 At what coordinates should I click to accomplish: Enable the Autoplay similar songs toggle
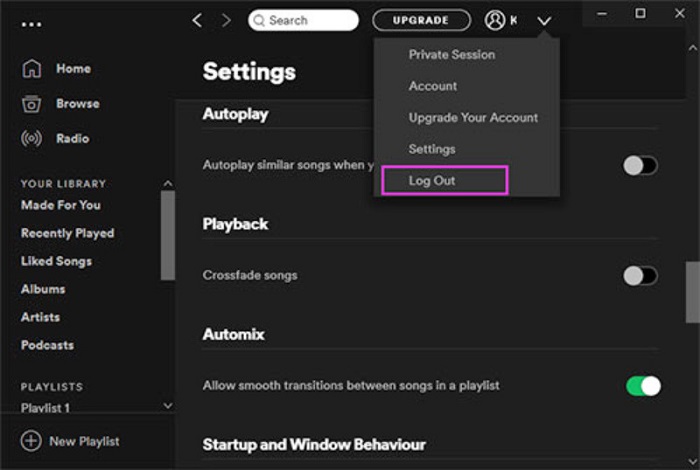(640, 165)
